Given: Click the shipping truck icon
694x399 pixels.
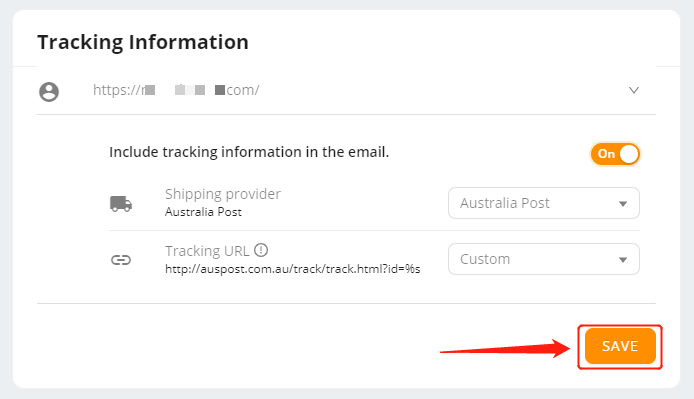Looking at the screenshot, I should pos(121,204).
